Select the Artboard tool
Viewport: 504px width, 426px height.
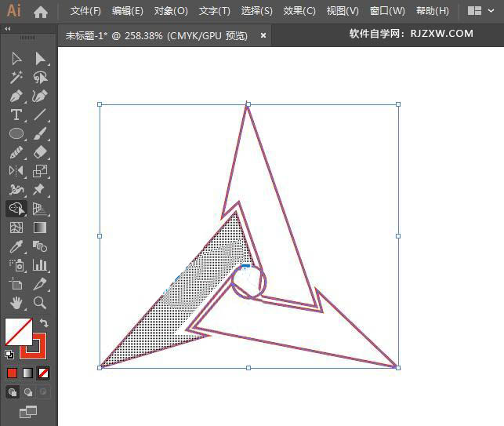point(16,284)
